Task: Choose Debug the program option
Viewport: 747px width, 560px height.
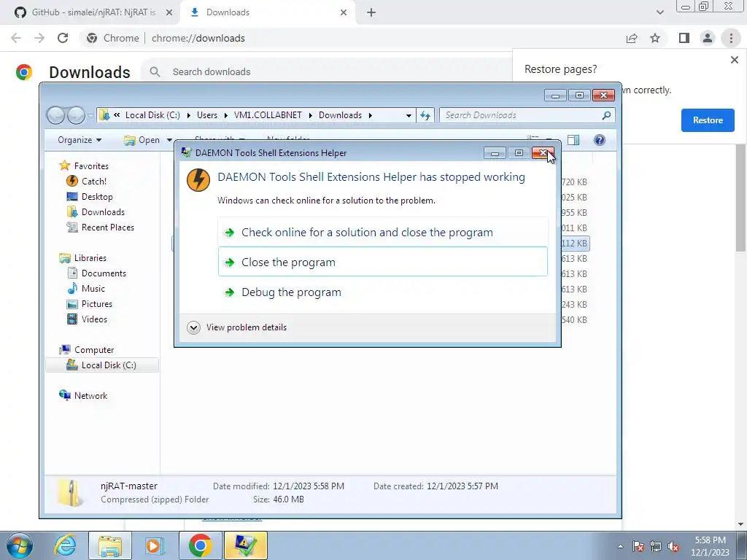Action: [x=382, y=292]
